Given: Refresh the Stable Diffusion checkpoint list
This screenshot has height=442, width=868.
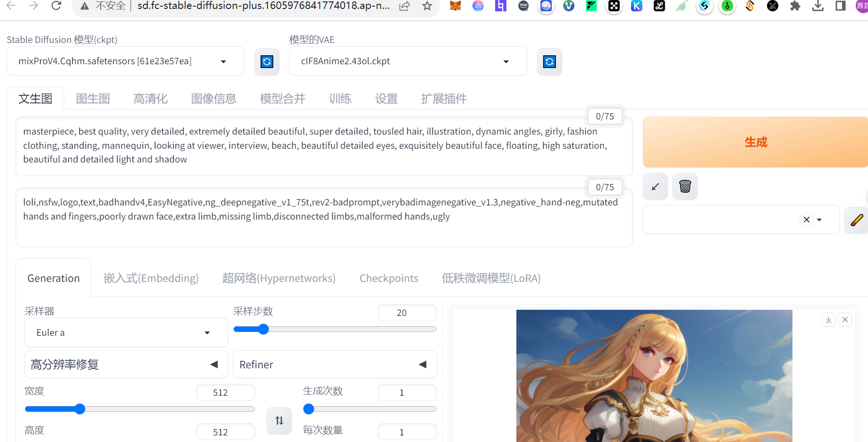Looking at the screenshot, I should tap(267, 61).
